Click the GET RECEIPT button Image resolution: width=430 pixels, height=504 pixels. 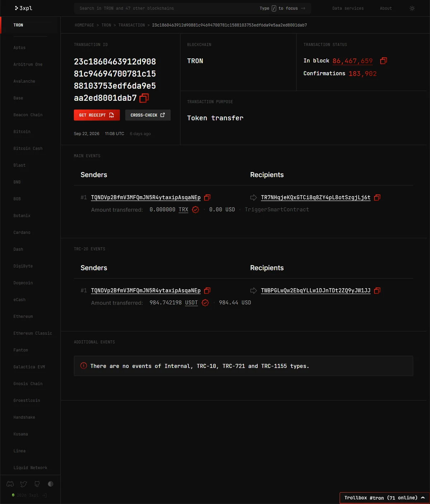[97, 115]
